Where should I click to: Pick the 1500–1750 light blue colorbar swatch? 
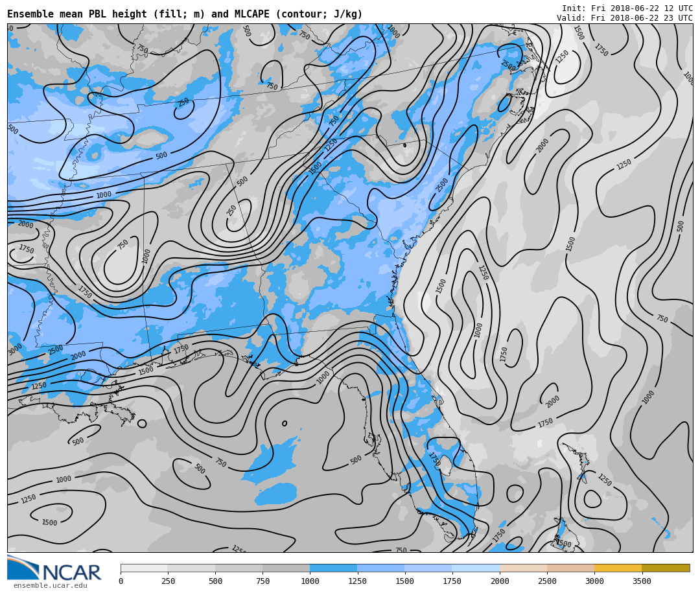coord(428,568)
